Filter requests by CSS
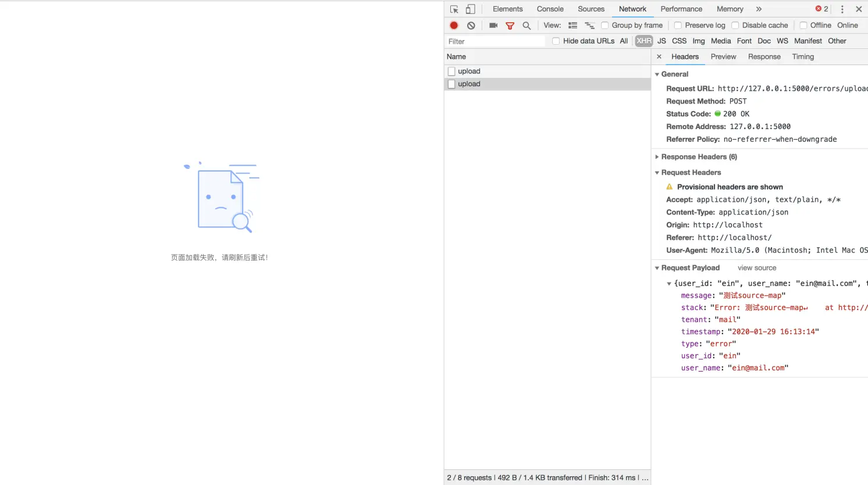The width and height of the screenshot is (868, 485). click(679, 41)
